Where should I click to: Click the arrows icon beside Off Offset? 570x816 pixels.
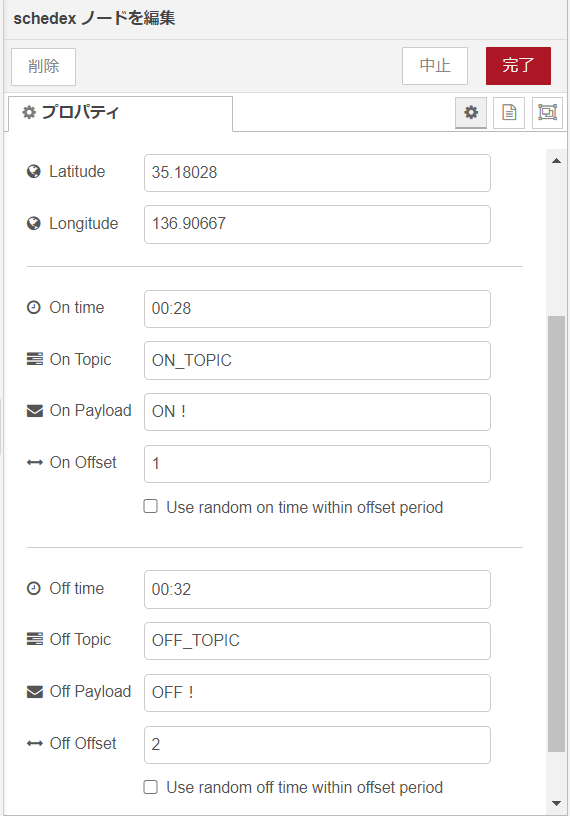coord(35,744)
